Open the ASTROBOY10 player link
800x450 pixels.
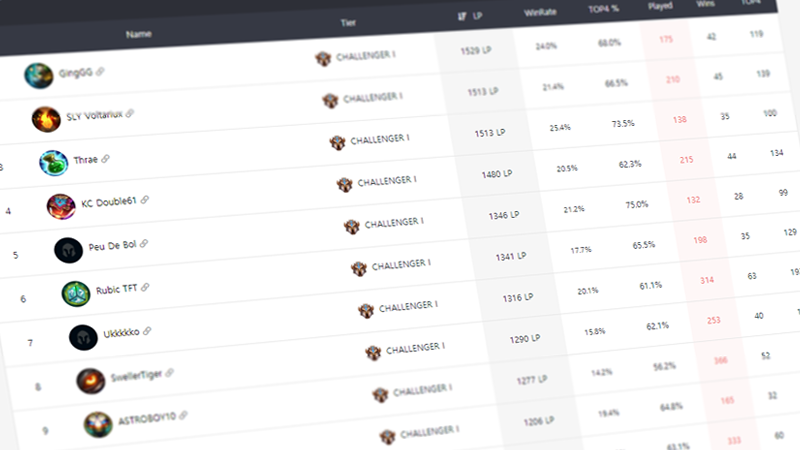pos(147,419)
